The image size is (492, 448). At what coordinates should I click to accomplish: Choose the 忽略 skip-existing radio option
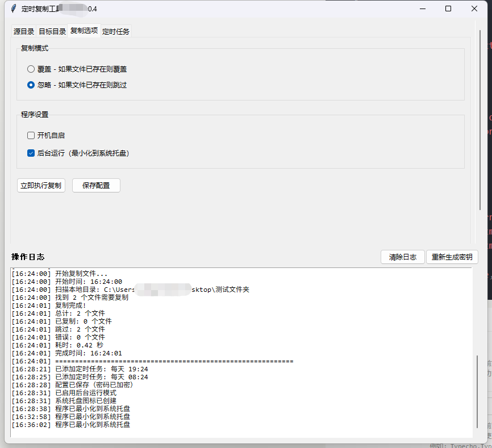tap(31, 85)
